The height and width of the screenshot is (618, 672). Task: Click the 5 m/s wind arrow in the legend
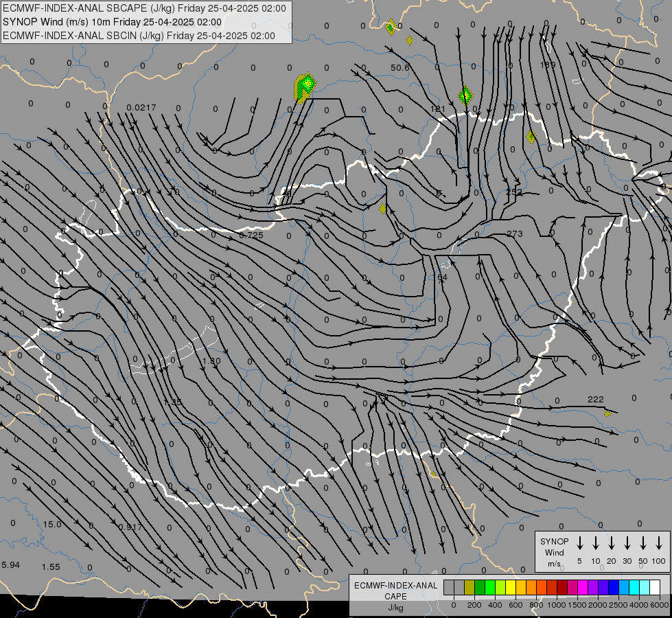(x=579, y=543)
